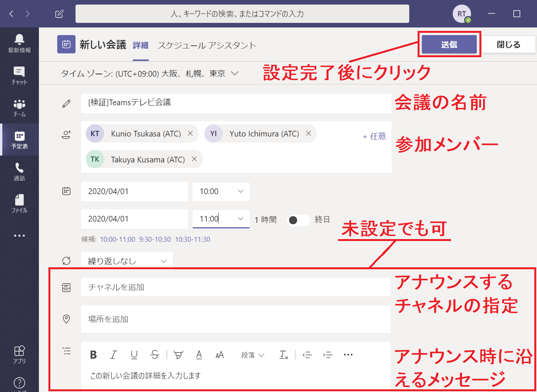This screenshot has height=392, width=537.
Task: Start a new chat with compose icon
Action: (x=59, y=14)
